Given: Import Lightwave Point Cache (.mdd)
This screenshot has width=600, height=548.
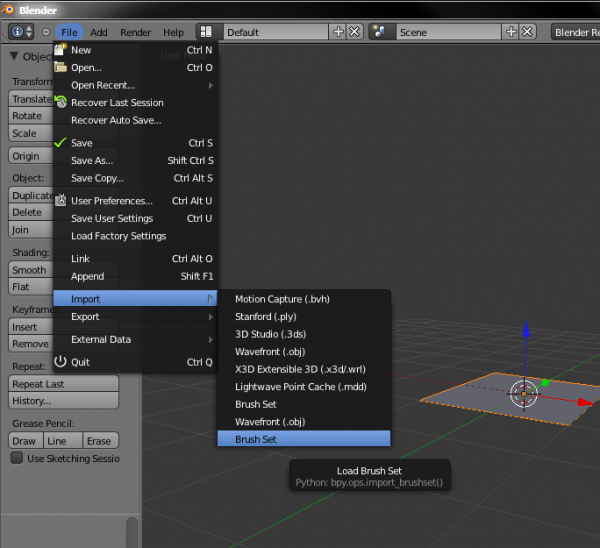Looking at the screenshot, I should pyautogui.click(x=304, y=387).
